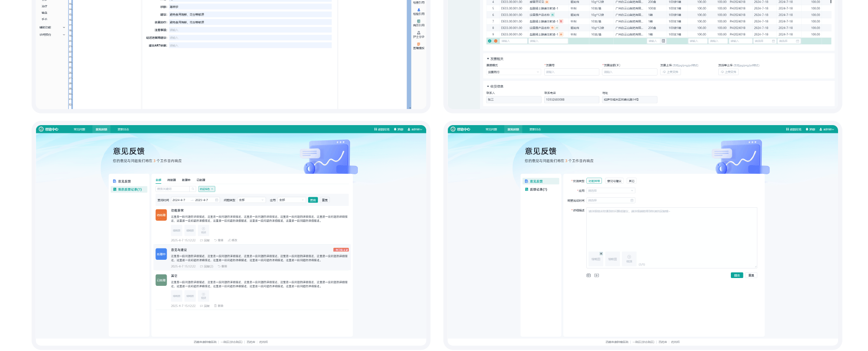Open the 病历引用 sidebar icon

point(418,23)
